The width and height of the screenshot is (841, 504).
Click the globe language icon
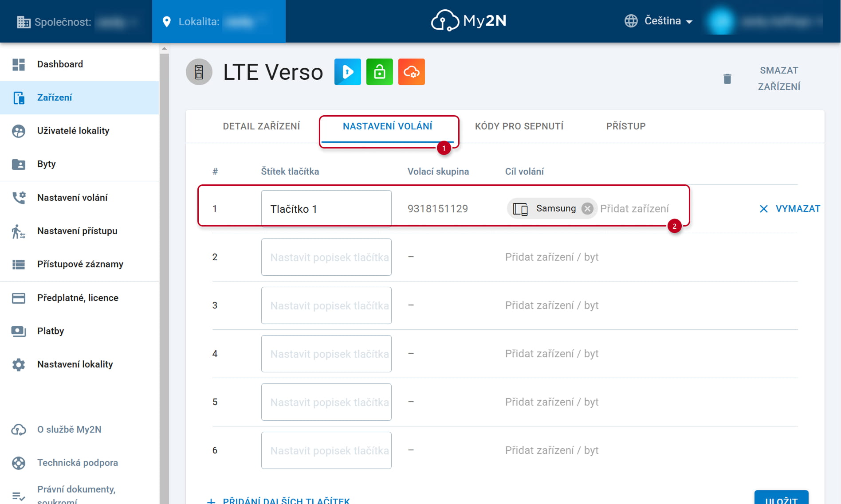(631, 21)
